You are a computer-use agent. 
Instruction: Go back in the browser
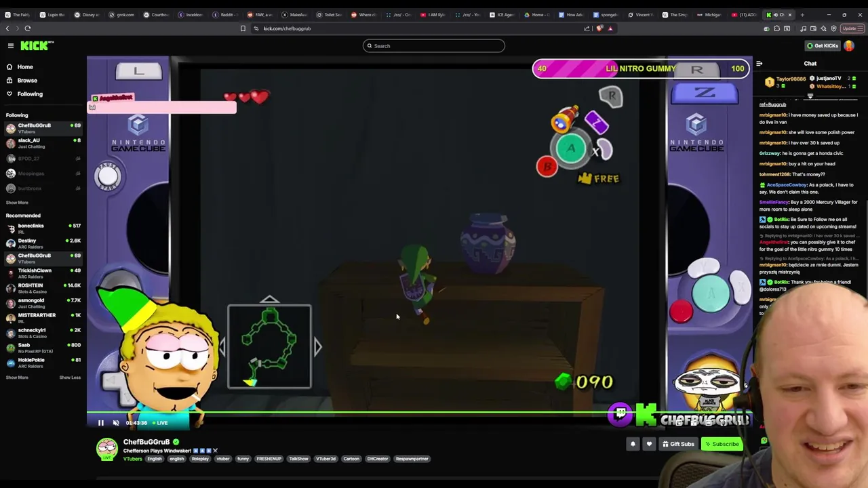click(7, 28)
